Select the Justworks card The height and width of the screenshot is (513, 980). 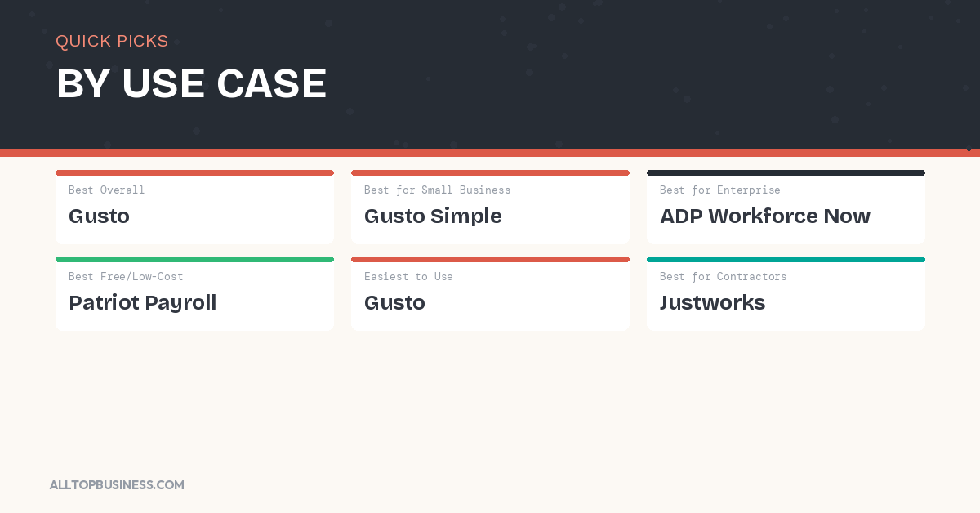click(x=786, y=293)
